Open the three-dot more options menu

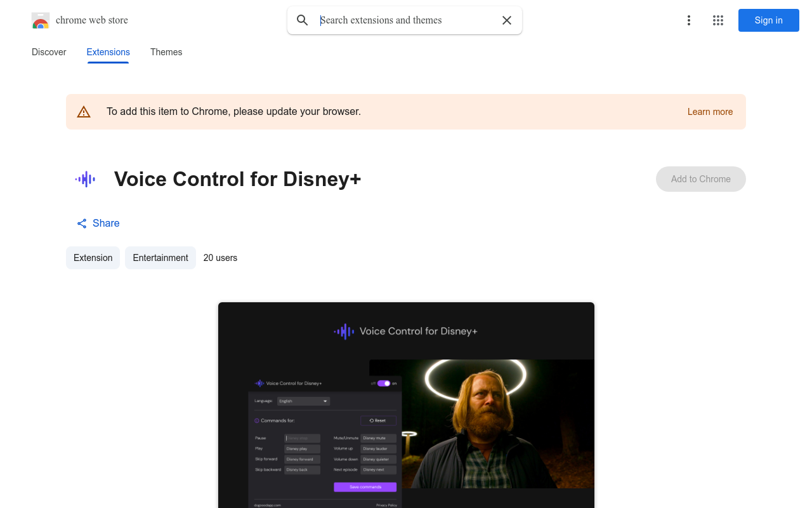(x=689, y=20)
